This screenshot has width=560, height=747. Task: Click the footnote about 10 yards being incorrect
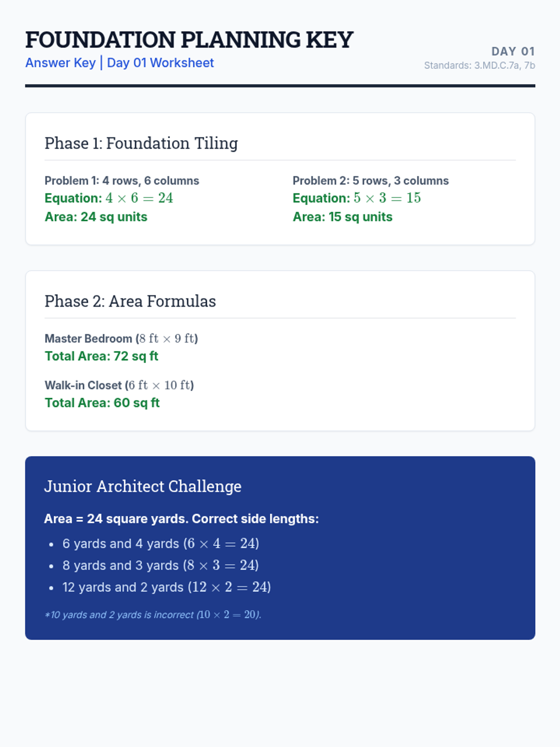click(153, 615)
